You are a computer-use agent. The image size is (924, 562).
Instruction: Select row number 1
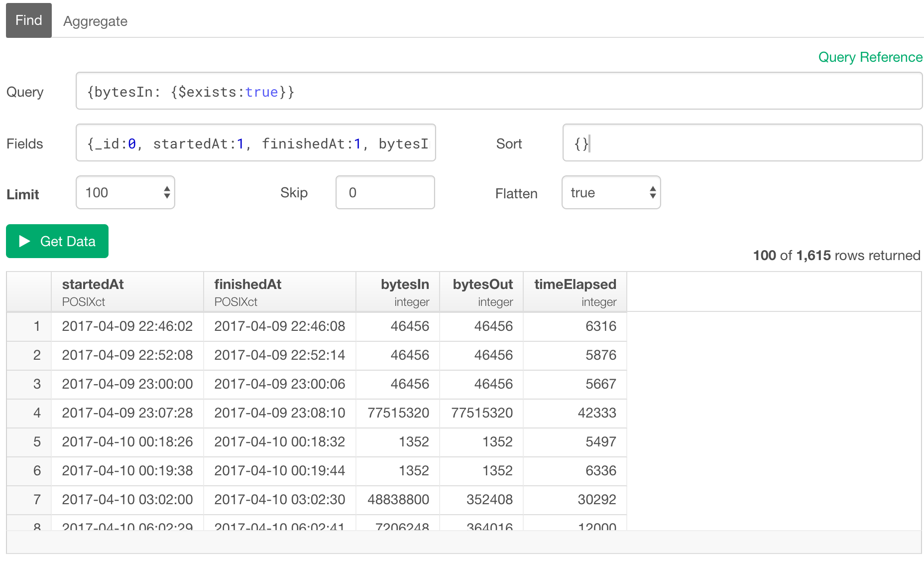point(29,326)
